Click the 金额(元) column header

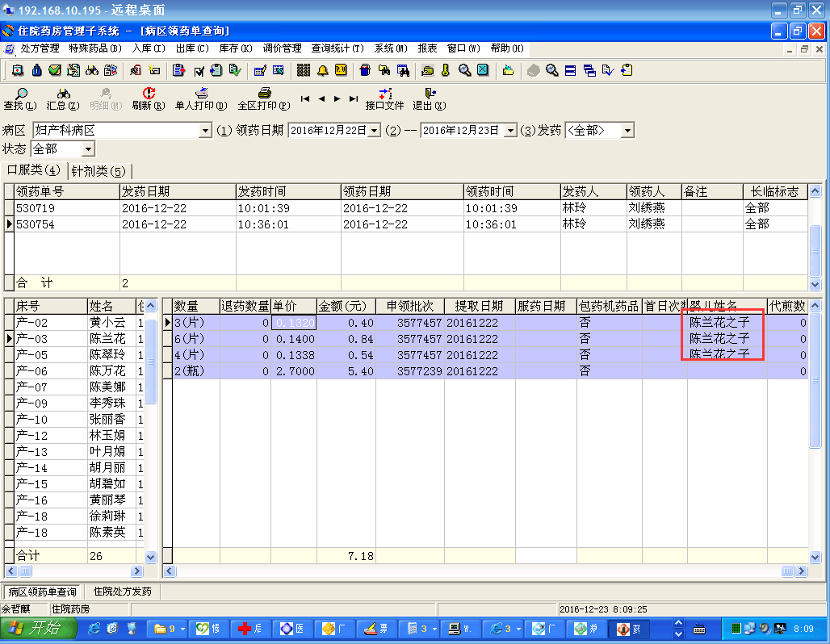(x=346, y=306)
